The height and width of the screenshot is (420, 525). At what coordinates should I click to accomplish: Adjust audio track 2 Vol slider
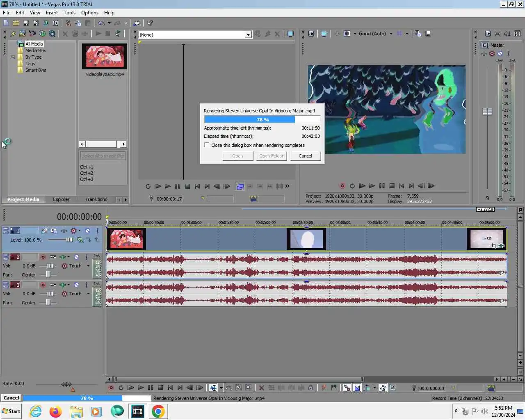[50, 266]
